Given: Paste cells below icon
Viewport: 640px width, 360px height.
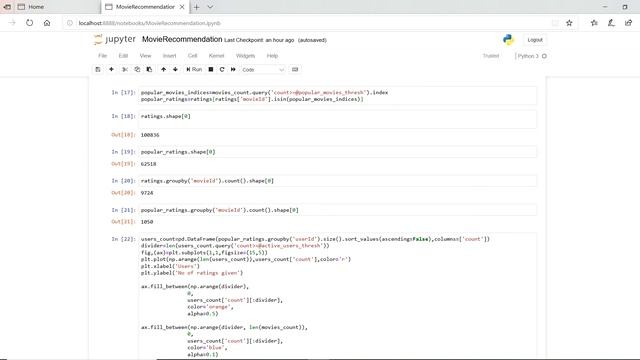Looking at the screenshot, I should [x=149, y=69].
